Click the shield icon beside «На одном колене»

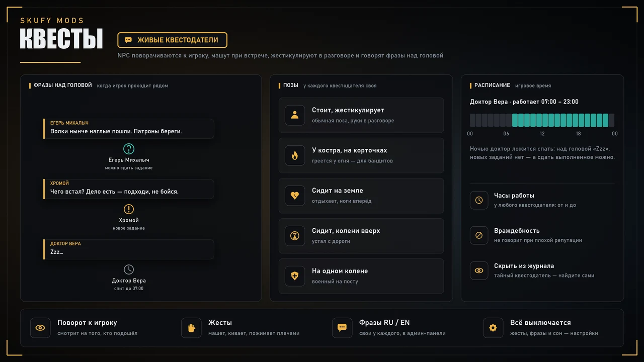click(295, 276)
